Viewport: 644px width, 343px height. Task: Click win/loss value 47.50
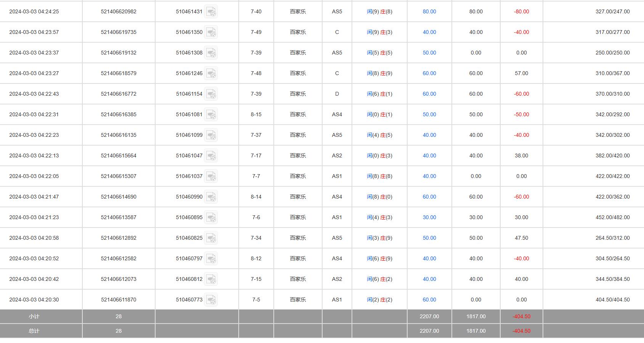click(521, 238)
